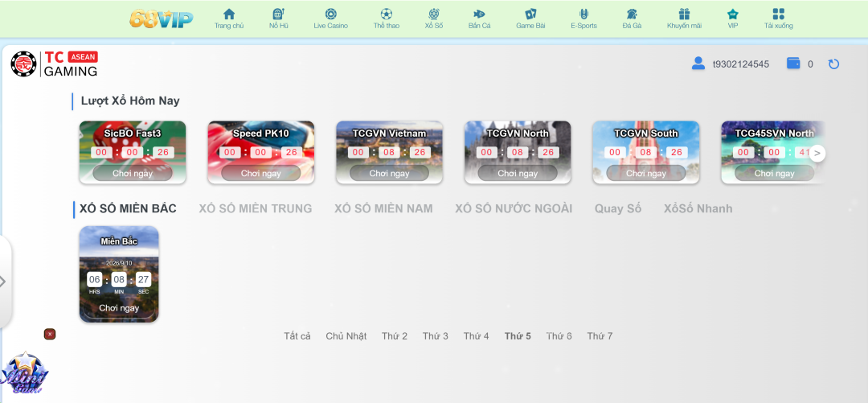Open the Game Bài cards icon

530,14
